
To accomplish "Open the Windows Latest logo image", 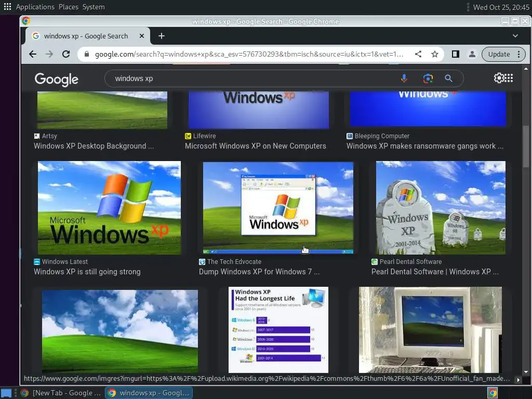I will 109,208.
